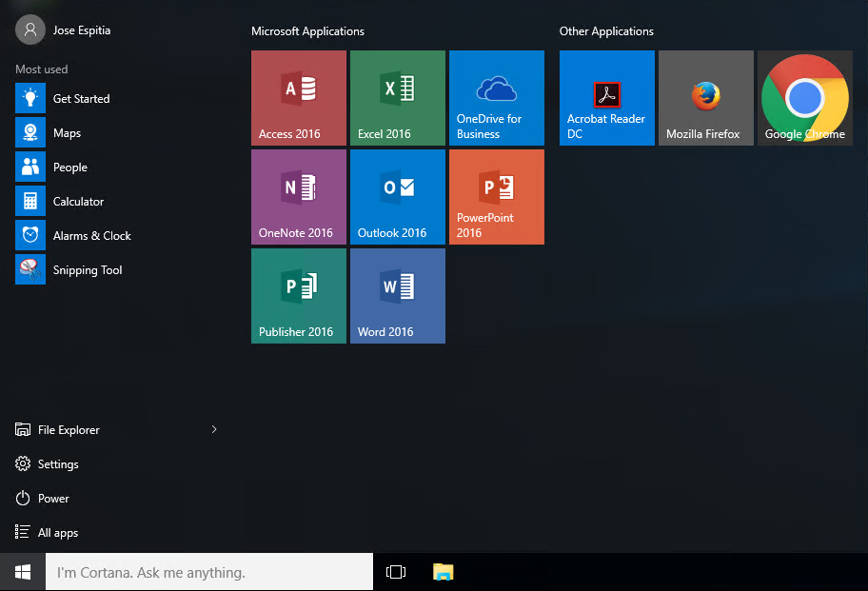Image resolution: width=868 pixels, height=591 pixels.
Task: Expand the File Explorer jump list arrow
Action: pos(214,429)
